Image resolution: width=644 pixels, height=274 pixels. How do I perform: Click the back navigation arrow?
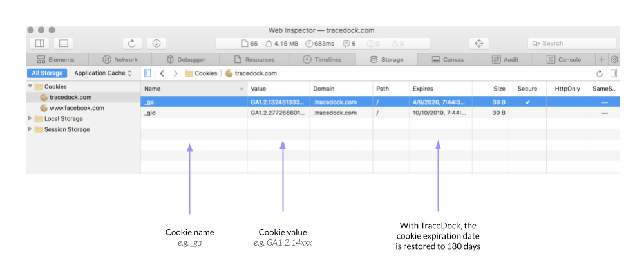point(162,73)
